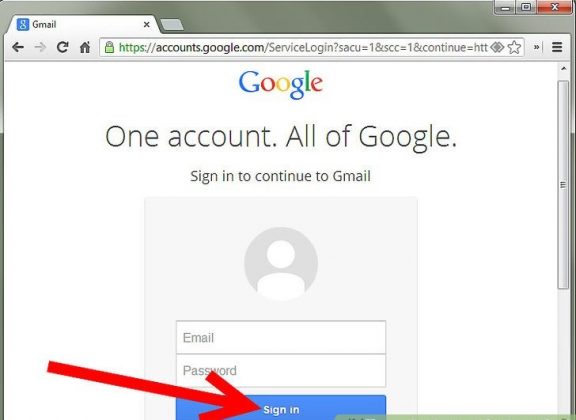Click the blue Sign in button
Viewport: 576px width, 420px height.
pyautogui.click(x=281, y=408)
